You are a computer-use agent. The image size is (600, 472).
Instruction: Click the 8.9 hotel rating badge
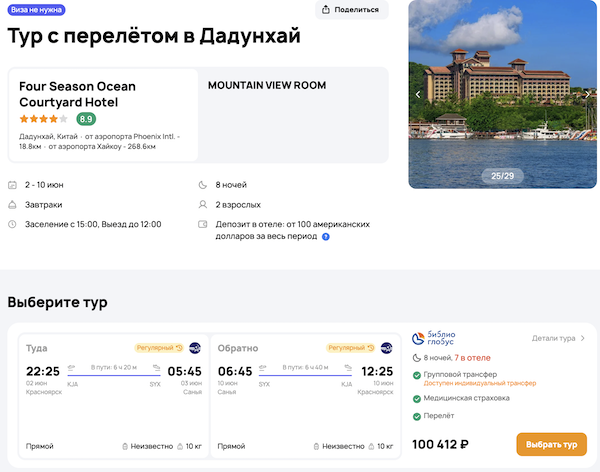tap(86, 119)
